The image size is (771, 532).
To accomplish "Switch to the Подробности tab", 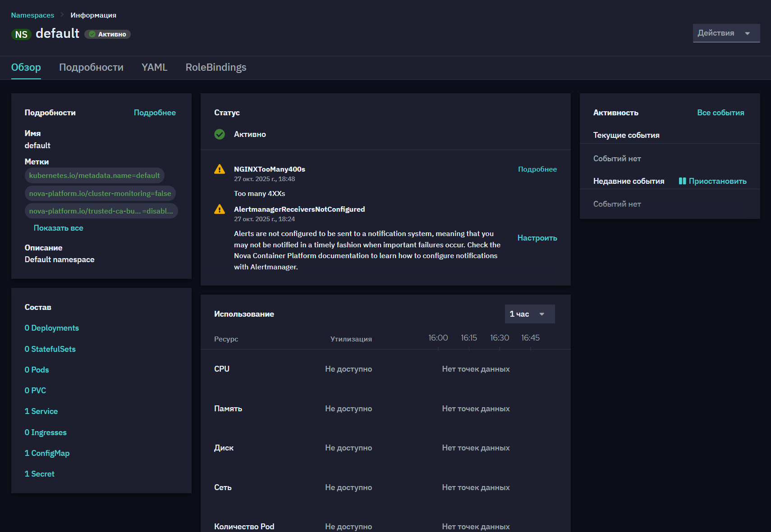I will (91, 68).
